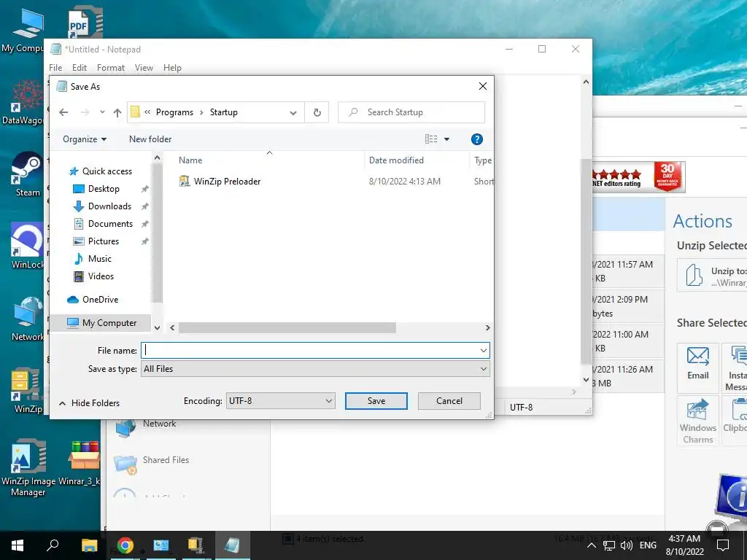The width and height of the screenshot is (747, 560).
Task: Open the view options dropdown arrow
Action: (x=447, y=139)
